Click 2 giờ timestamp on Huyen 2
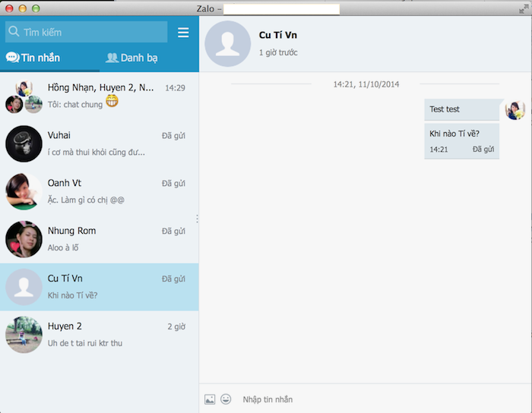Image resolution: width=532 pixels, height=413 pixels. click(x=176, y=326)
